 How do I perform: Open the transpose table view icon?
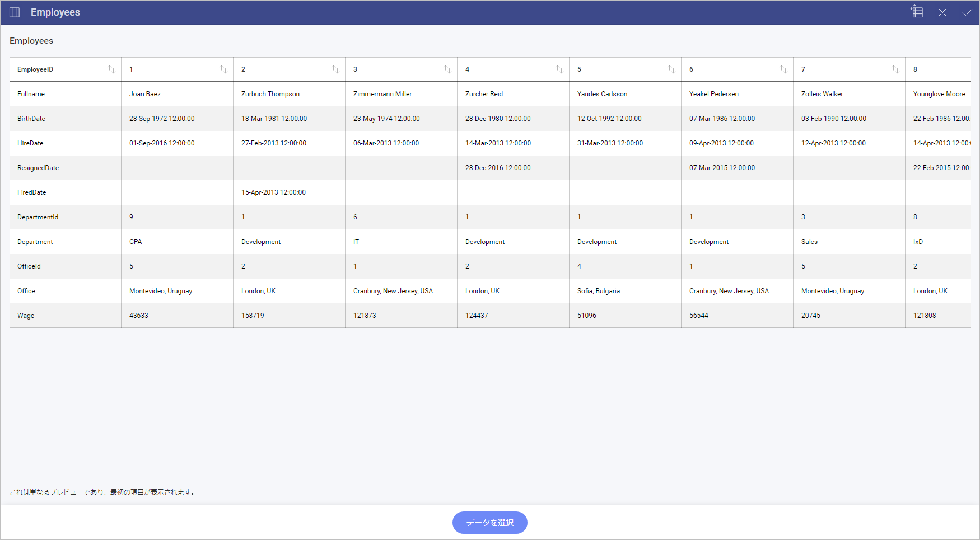917,12
